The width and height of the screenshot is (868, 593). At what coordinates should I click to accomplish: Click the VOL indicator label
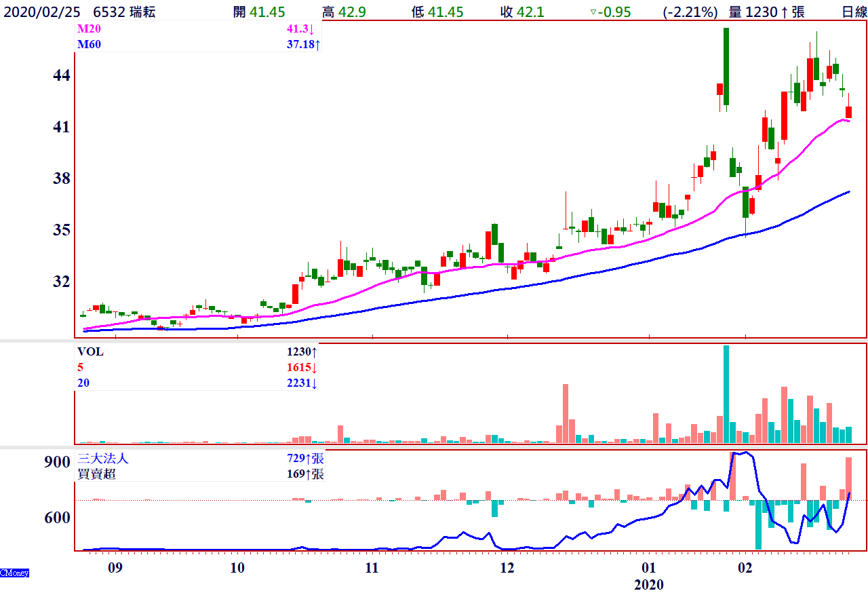[x=90, y=352]
